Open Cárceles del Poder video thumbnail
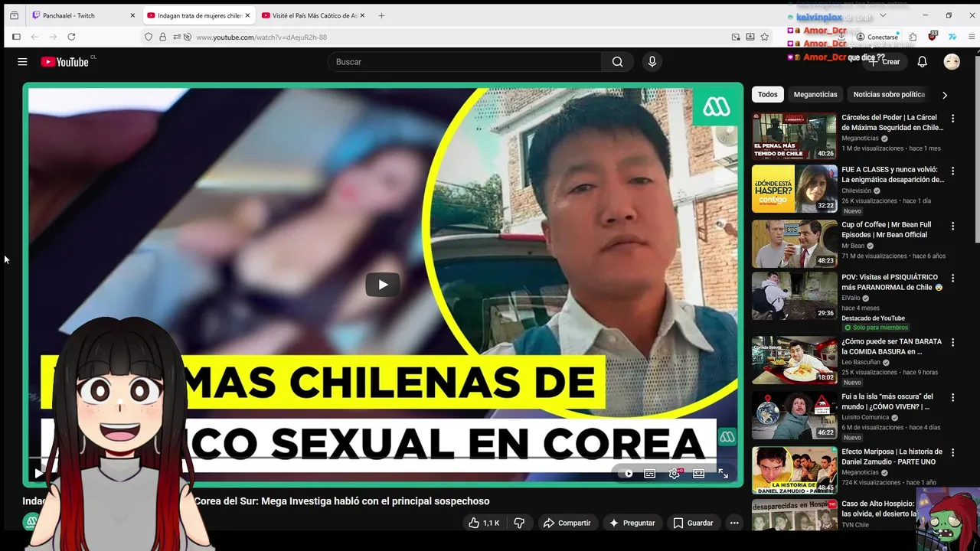Screen dimensions: 980x551 [x=794, y=136]
